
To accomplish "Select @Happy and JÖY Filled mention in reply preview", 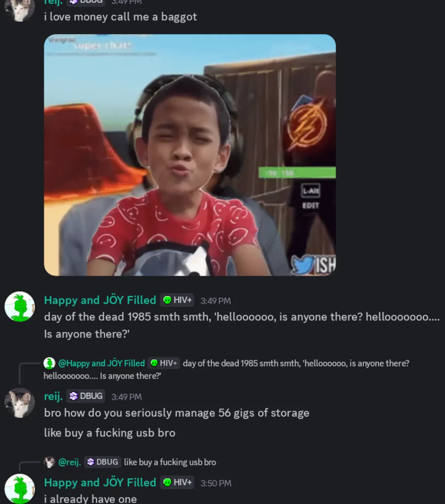I will tap(101, 363).
